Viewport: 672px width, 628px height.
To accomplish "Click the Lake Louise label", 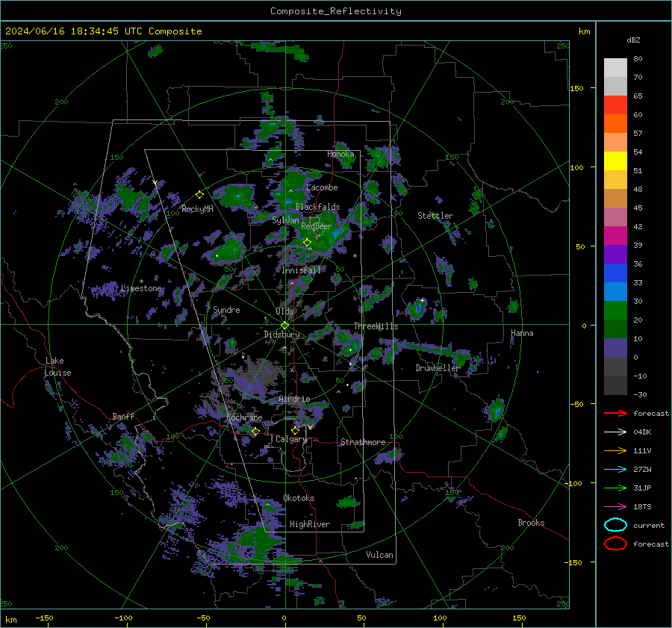I will 57,367.
